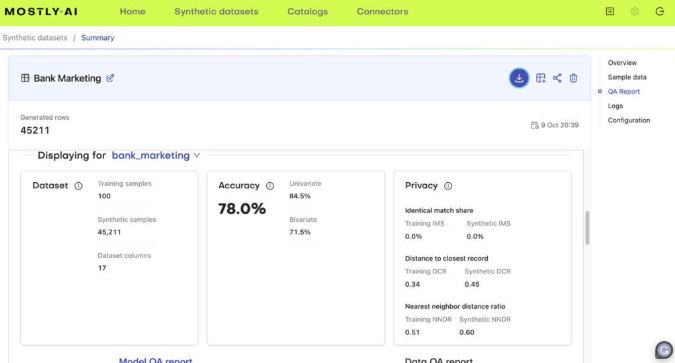The height and width of the screenshot is (363, 675).
Task: Click the Distance to closest record heading
Action: coord(446,258)
